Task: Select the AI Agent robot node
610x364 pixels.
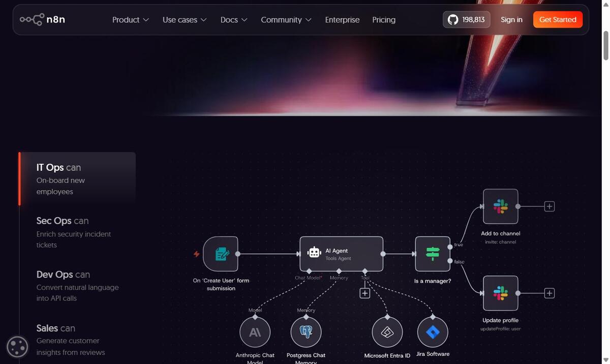Action: click(x=341, y=254)
